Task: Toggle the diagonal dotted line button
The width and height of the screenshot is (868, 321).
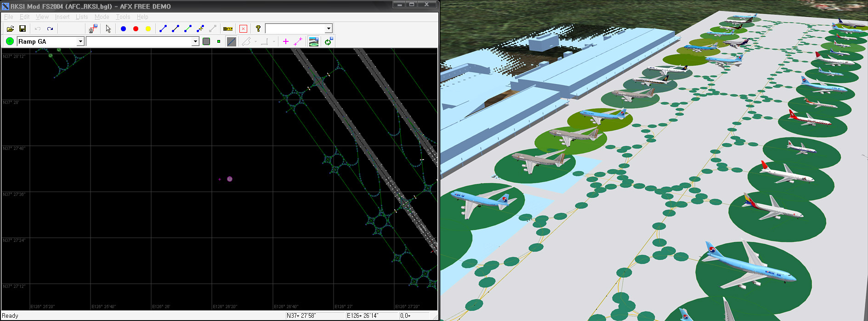Action: pos(232,41)
